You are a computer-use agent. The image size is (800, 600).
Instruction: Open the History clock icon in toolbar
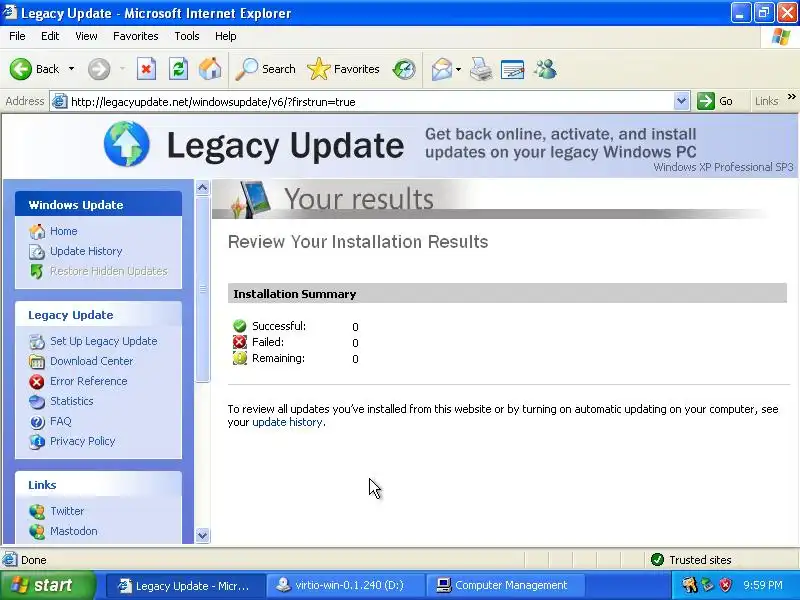tap(404, 69)
